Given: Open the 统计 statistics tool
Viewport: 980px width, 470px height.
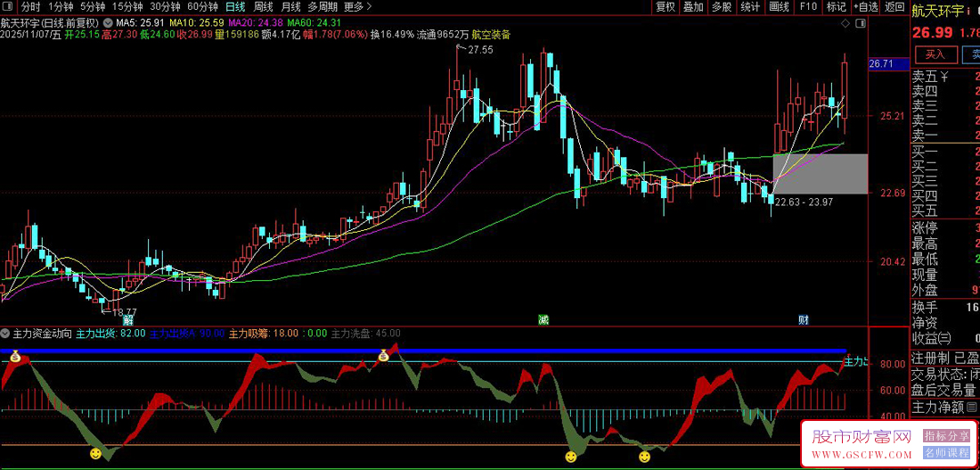Looking at the screenshot, I should click(x=750, y=7).
